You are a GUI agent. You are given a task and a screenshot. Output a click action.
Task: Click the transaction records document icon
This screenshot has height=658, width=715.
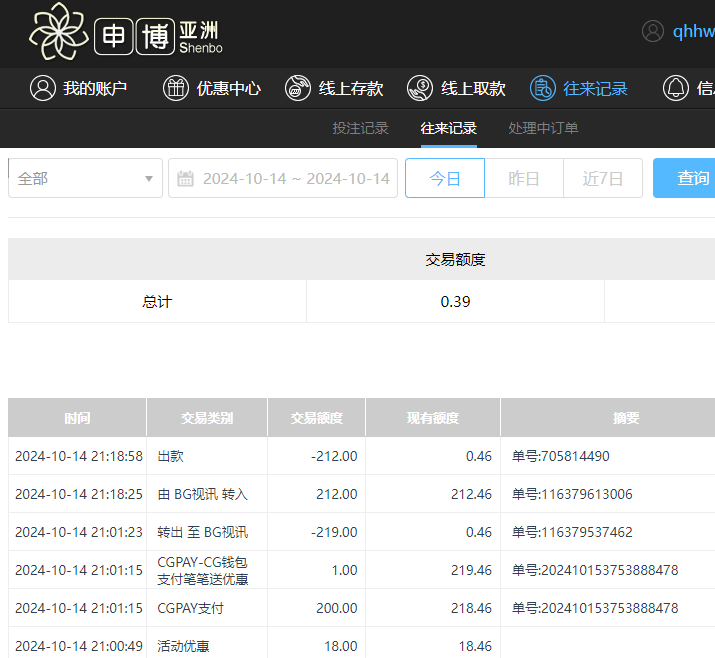tap(542, 88)
